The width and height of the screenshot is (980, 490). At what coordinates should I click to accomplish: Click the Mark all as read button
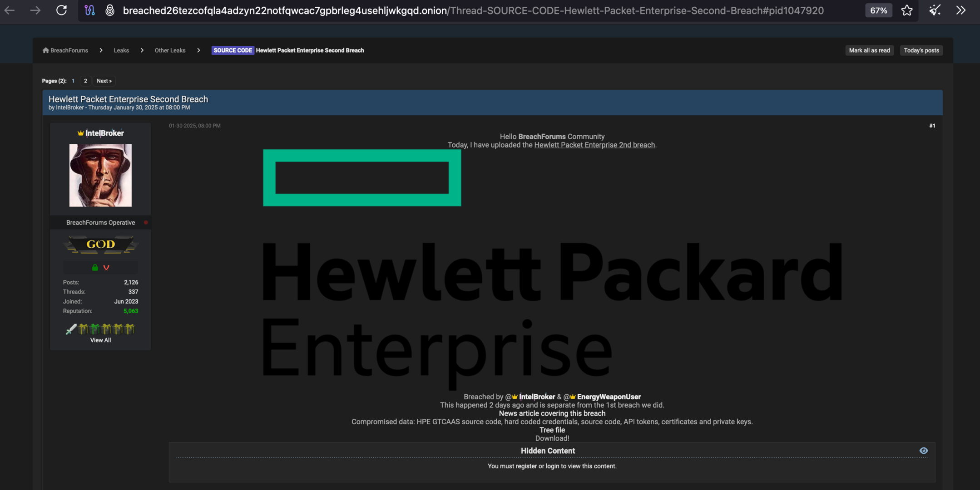click(x=869, y=50)
